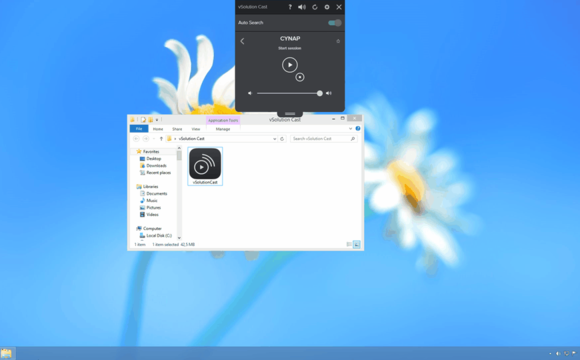Click the low-volume speaker icon

tap(250, 93)
